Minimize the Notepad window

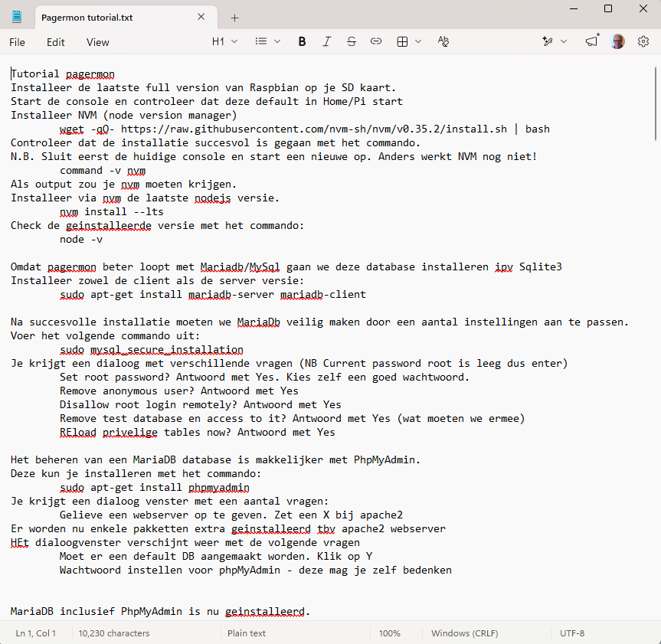point(574,8)
